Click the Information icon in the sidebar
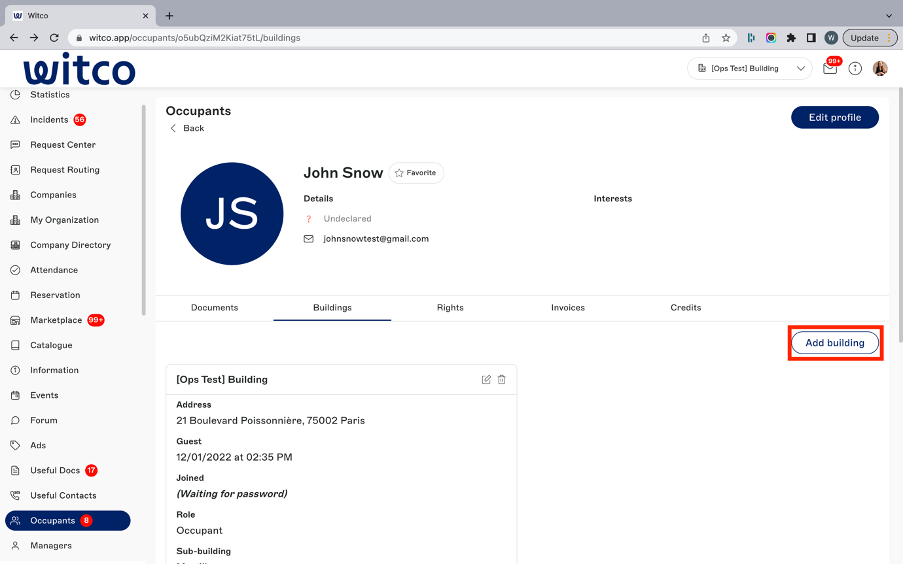Screen dimensions: 904x564 click(16, 370)
